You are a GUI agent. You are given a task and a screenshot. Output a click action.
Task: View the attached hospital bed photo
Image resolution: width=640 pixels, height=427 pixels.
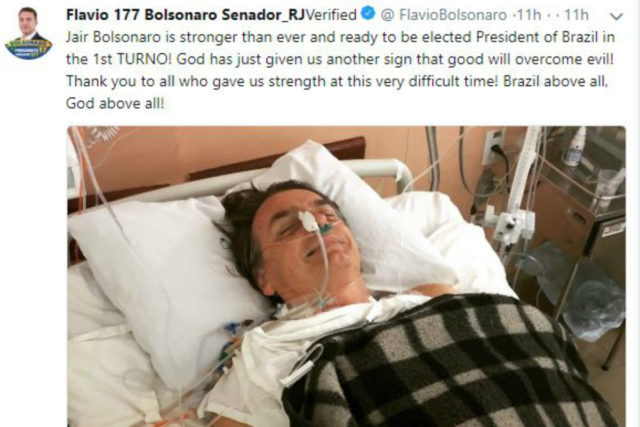346,276
